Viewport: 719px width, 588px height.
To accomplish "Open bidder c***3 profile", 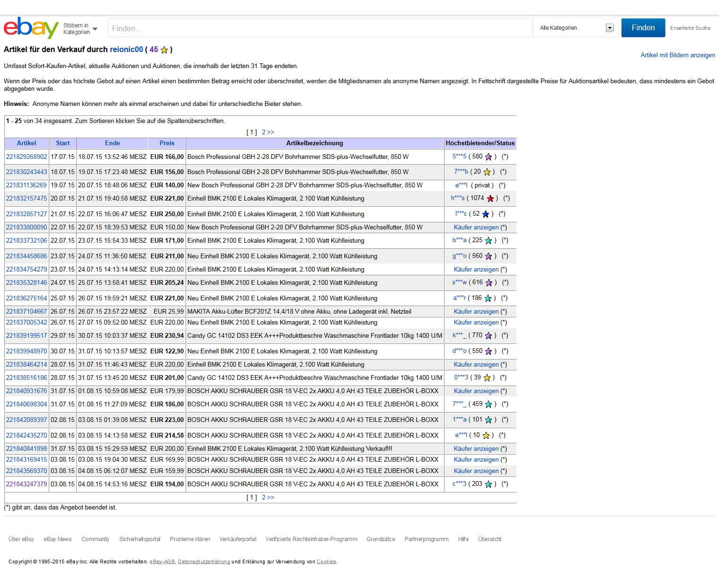I will [459, 483].
